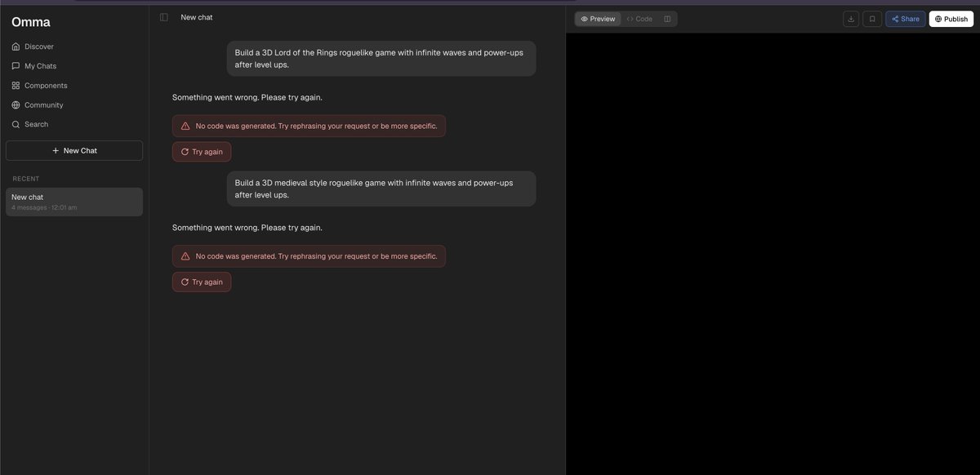This screenshot has width=980, height=475.
Task: Click Try again under medieval style request
Action: (202, 282)
